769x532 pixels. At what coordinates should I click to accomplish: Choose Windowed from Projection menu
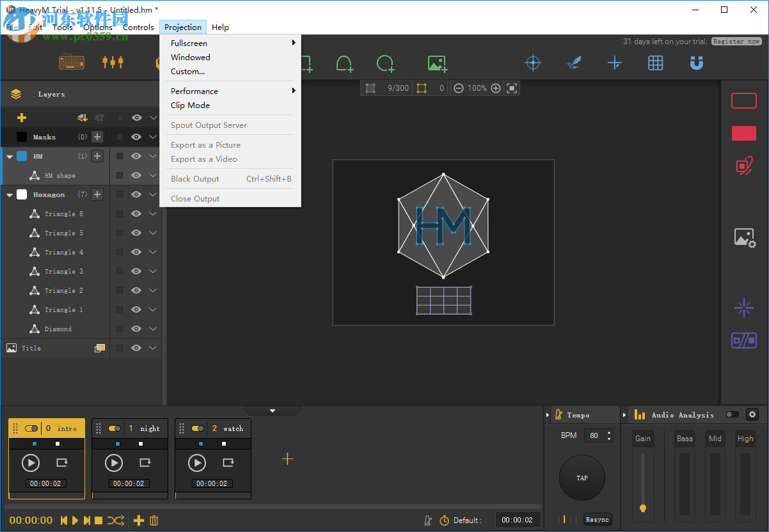pyautogui.click(x=191, y=58)
